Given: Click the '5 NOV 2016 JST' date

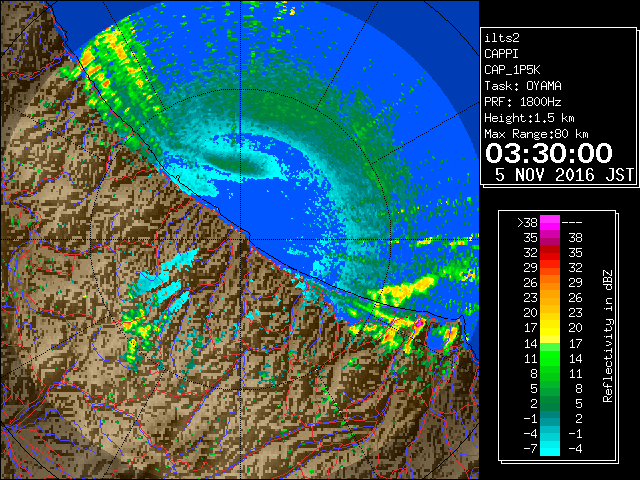Looking at the screenshot, I should pyautogui.click(x=564, y=175).
